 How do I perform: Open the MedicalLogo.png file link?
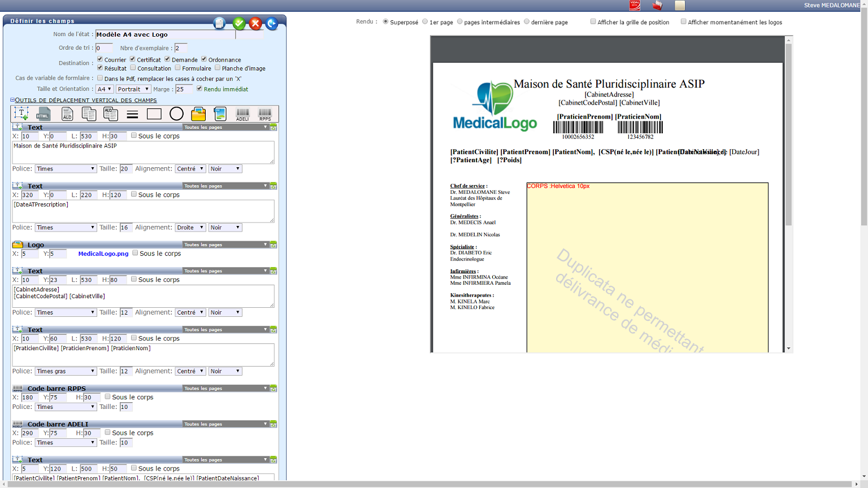tap(103, 254)
